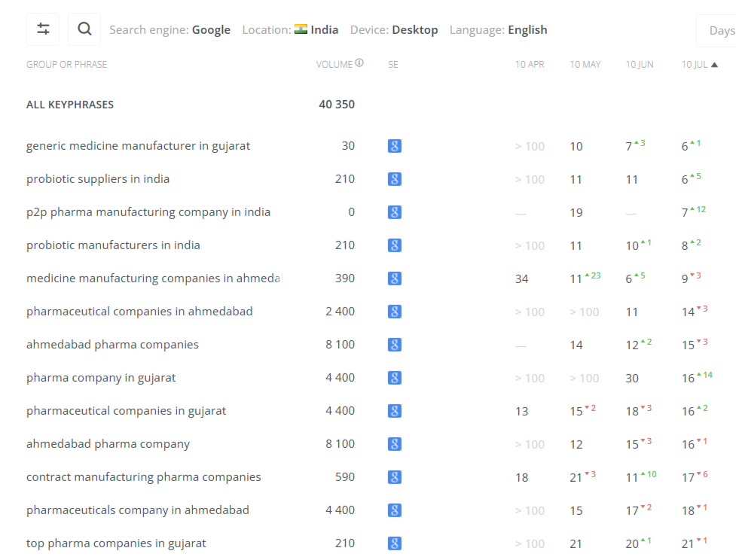Click the 10 JUL sort arrow

pyautogui.click(x=714, y=65)
